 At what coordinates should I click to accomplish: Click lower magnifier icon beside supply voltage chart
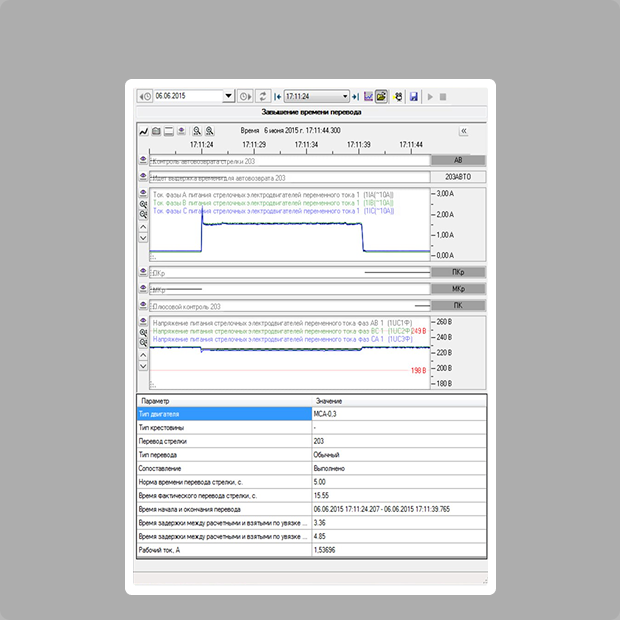pyautogui.click(x=143, y=342)
